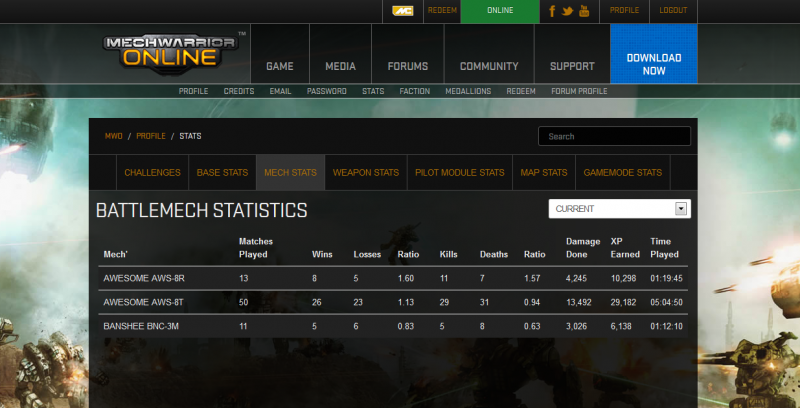Viewport: 800px width, 408px height.
Task: Open the Community navigation menu
Action: [489, 67]
